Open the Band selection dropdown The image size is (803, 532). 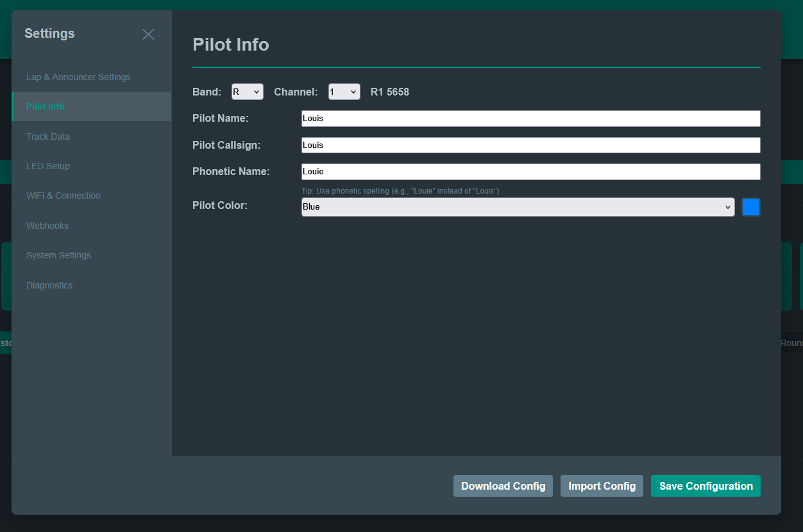pyautogui.click(x=248, y=92)
